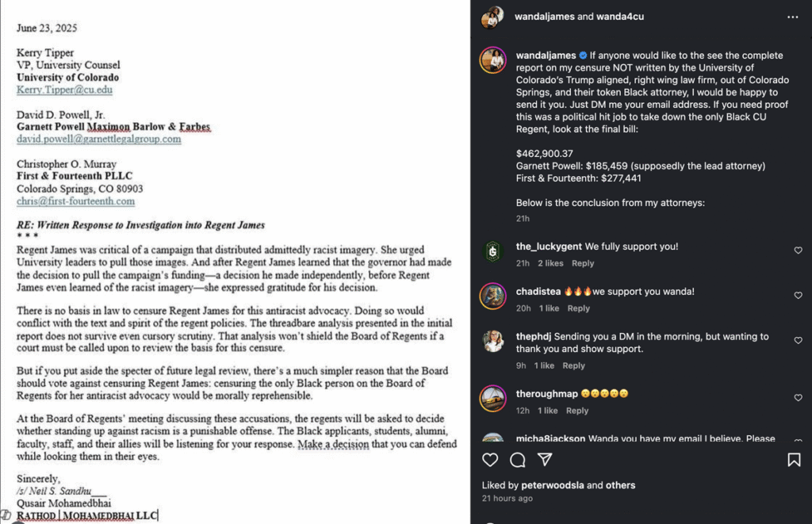Reply to thephdj's comment
The width and height of the screenshot is (812, 524).
[x=573, y=365]
